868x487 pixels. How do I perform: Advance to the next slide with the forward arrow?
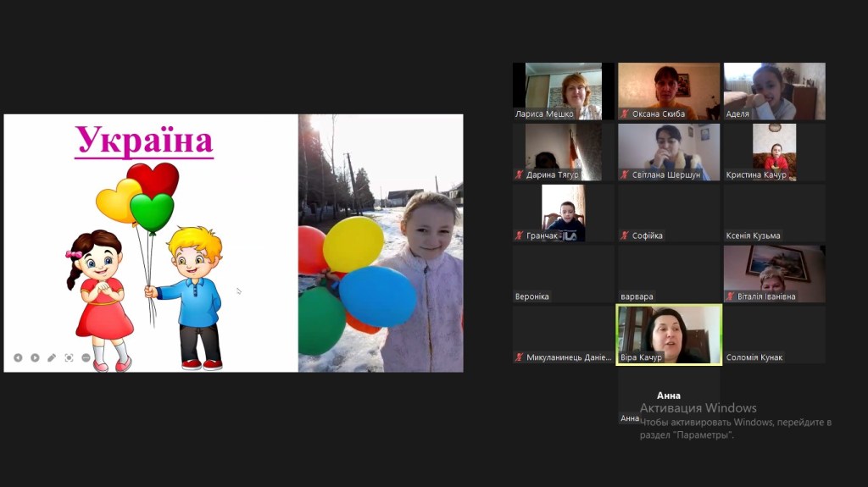(x=35, y=357)
